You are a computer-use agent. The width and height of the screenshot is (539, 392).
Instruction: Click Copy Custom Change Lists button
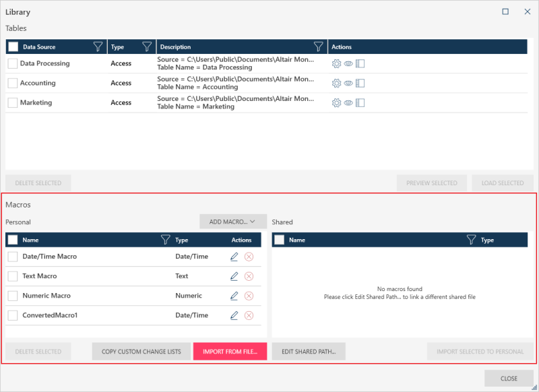point(141,352)
